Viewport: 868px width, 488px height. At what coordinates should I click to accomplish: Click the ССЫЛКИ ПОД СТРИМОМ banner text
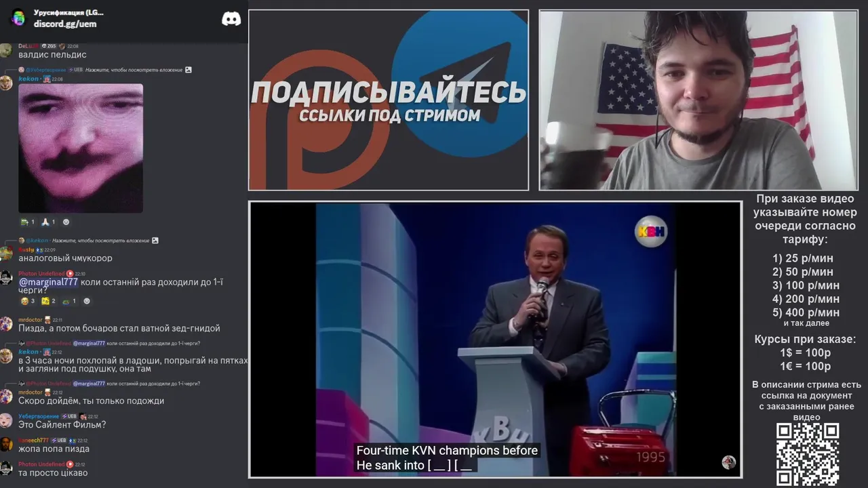pyautogui.click(x=389, y=115)
